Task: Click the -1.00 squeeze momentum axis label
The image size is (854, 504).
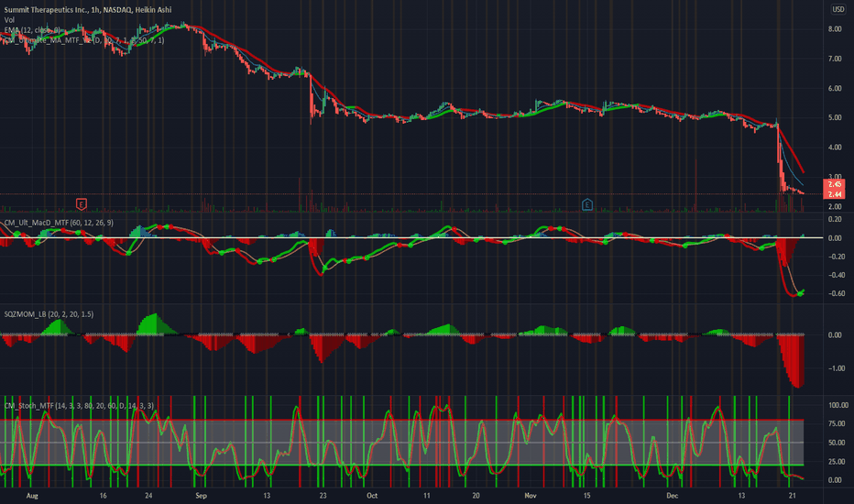Action: [x=836, y=368]
